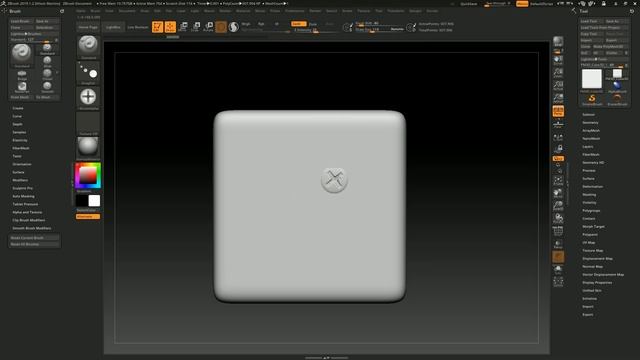Screen dimensions: 640x360
Task: Open the Alpha menu
Action: pos(81,11)
